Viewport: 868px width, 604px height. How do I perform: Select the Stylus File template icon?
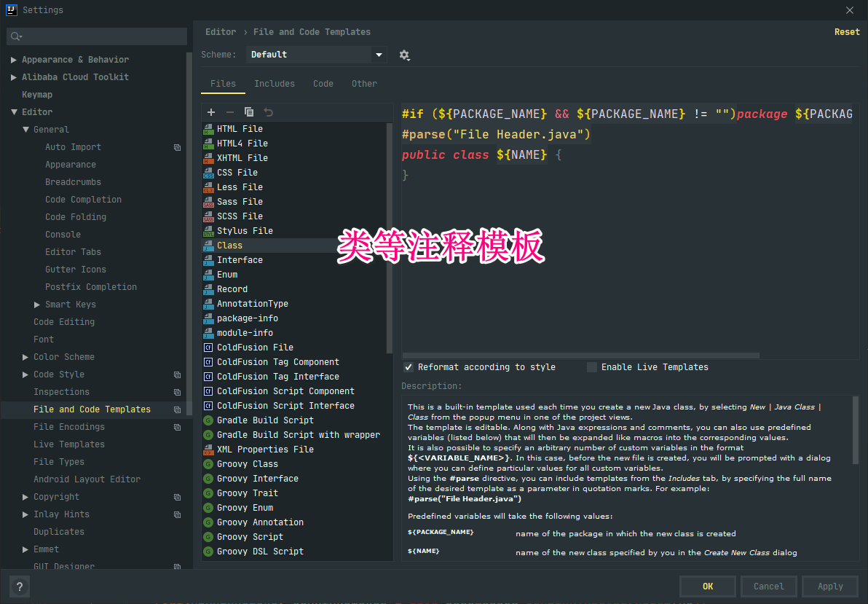pyautogui.click(x=209, y=231)
